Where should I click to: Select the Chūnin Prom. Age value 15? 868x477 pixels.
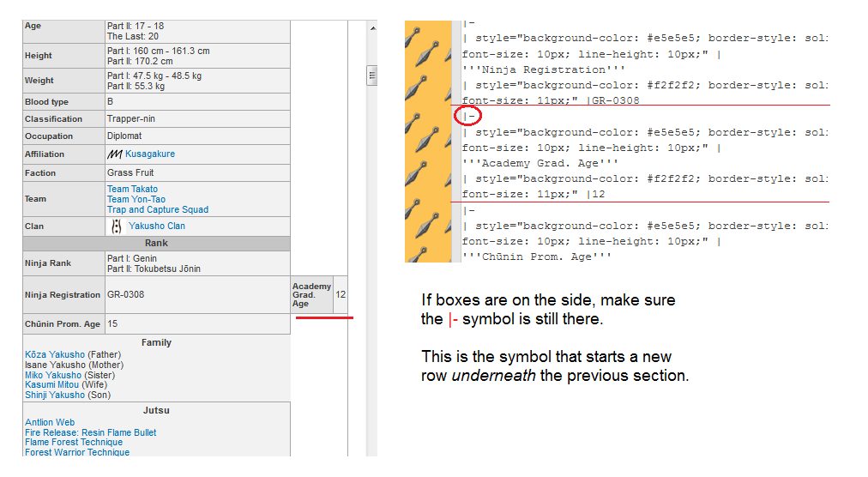click(112, 323)
